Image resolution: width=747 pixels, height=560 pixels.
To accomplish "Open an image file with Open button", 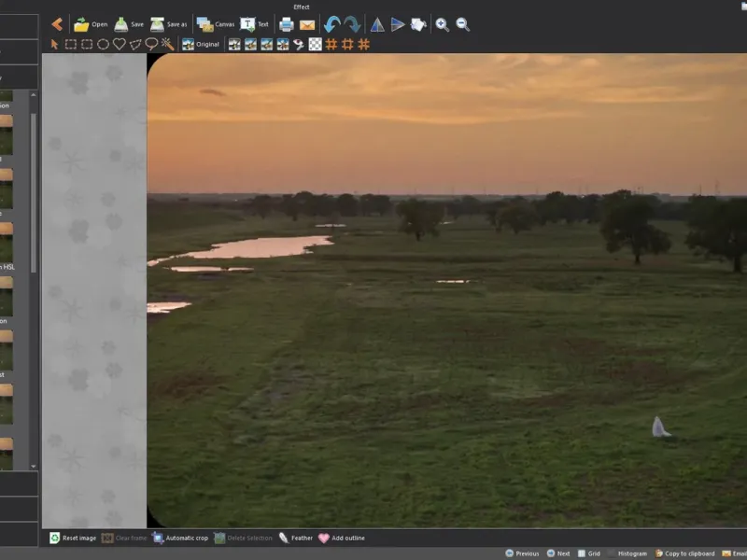I will click(91, 24).
